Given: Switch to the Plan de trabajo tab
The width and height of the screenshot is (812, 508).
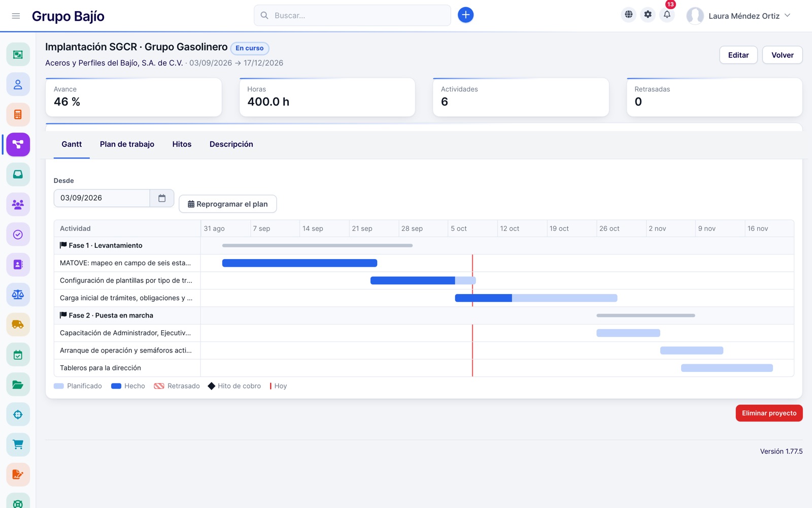Looking at the screenshot, I should pyautogui.click(x=127, y=144).
